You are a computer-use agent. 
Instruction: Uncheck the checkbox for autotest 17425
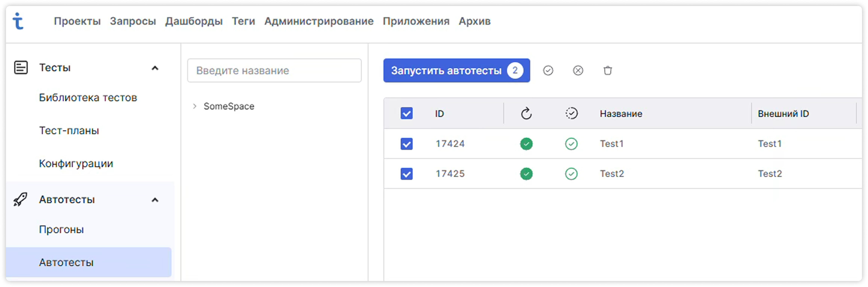click(406, 174)
